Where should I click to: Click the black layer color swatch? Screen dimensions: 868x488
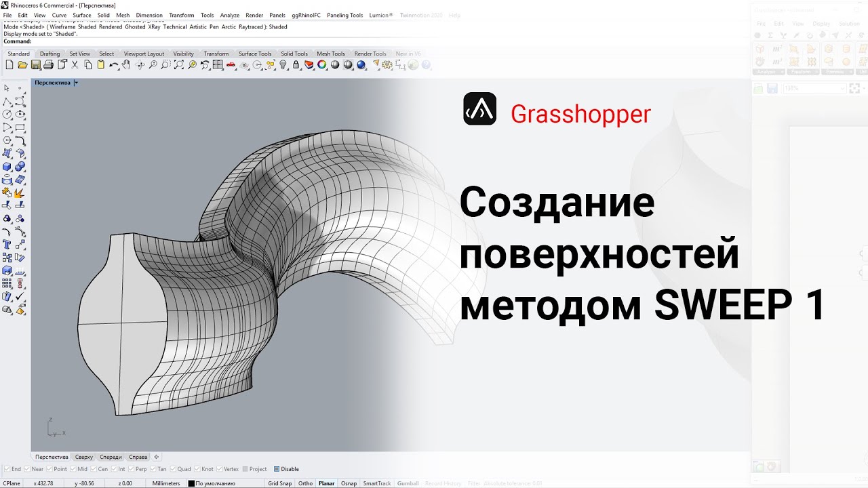pos(191,483)
